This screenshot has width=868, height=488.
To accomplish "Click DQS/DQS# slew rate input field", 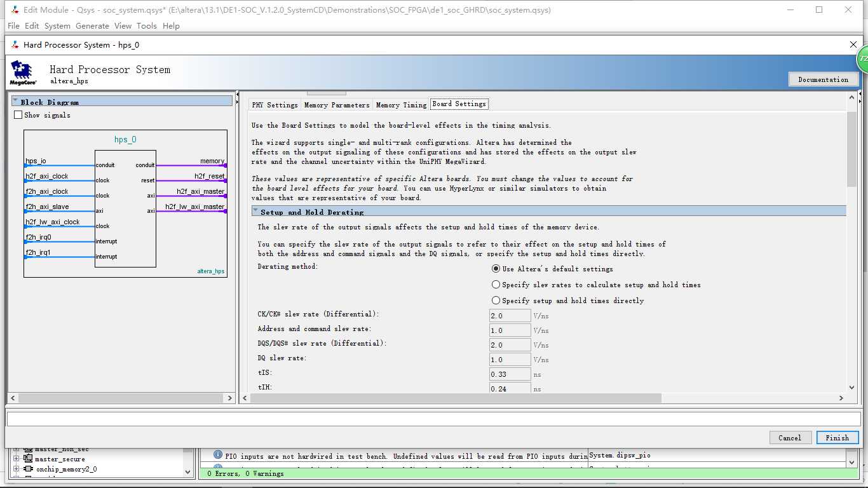I will (510, 345).
